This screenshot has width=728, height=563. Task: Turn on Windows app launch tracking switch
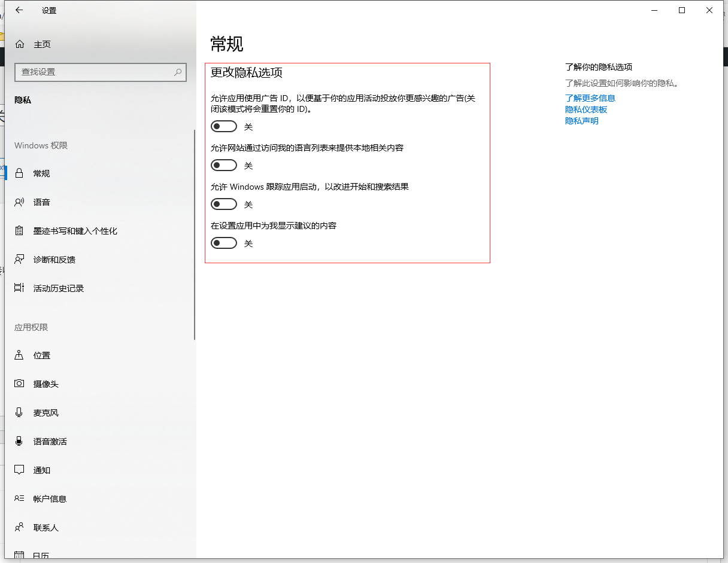coord(224,205)
